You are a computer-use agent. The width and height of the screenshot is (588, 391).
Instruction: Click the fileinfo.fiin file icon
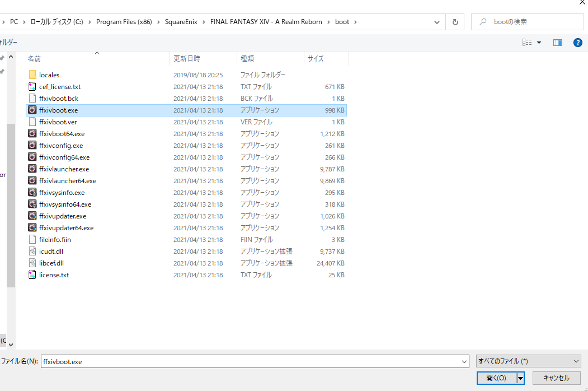pos(32,239)
